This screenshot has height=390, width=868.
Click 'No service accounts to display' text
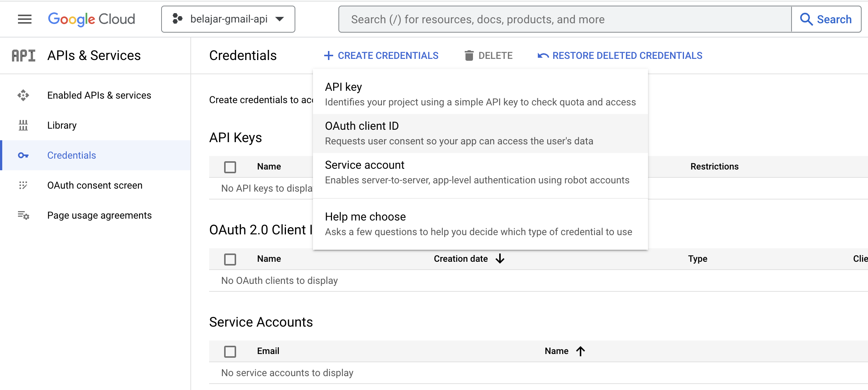pyautogui.click(x=287, y=373)
